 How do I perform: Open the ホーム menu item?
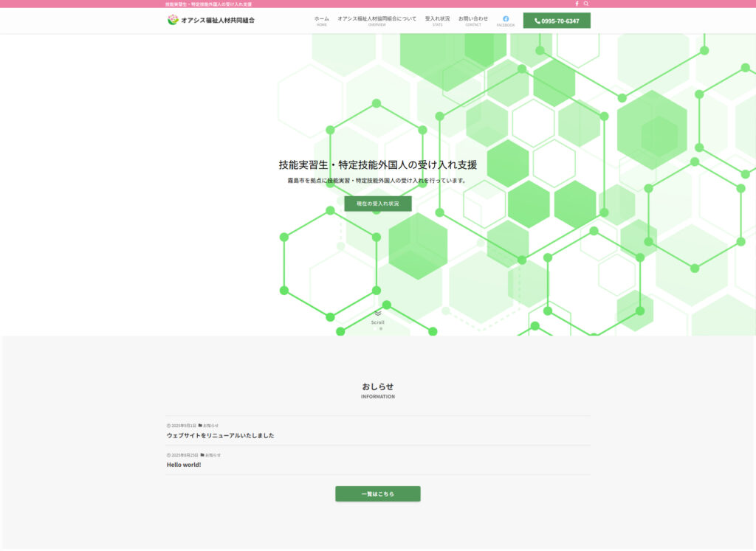click(321, 20)
